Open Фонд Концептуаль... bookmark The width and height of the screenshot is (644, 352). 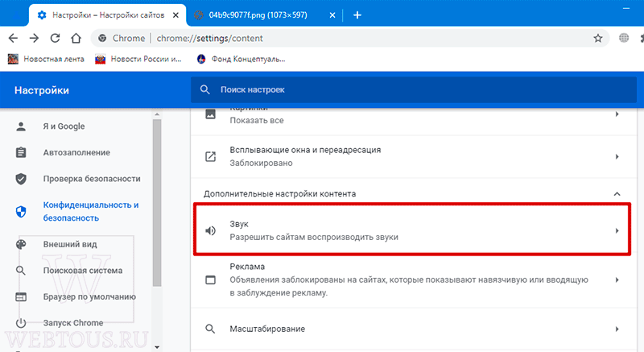click(x=241, y=59)
